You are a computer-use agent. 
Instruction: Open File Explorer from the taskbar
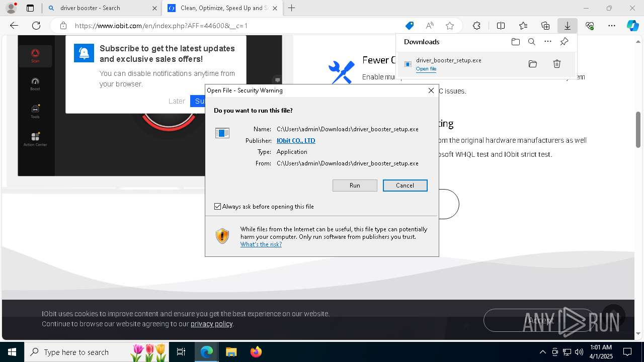point(231,352)
